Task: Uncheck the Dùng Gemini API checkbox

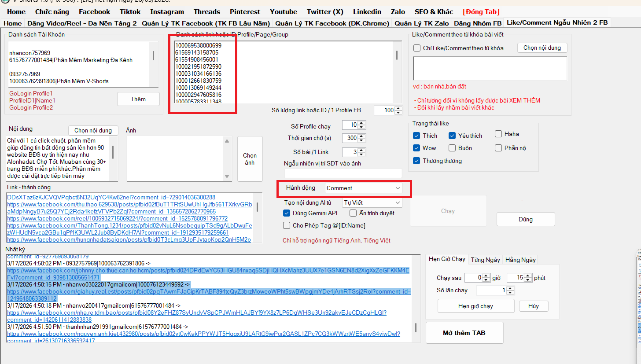Action: (x=287, y=213)
